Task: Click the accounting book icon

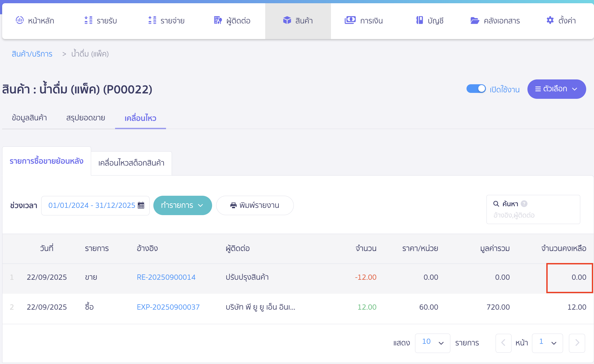Action: pyautogui.click(x=419, y=20)
